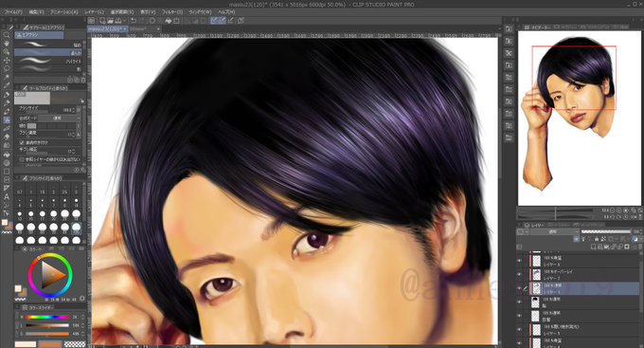Select the エアブラシ sub tool group
This screenshot has width=644, height=348.
(x=40, y=35)
